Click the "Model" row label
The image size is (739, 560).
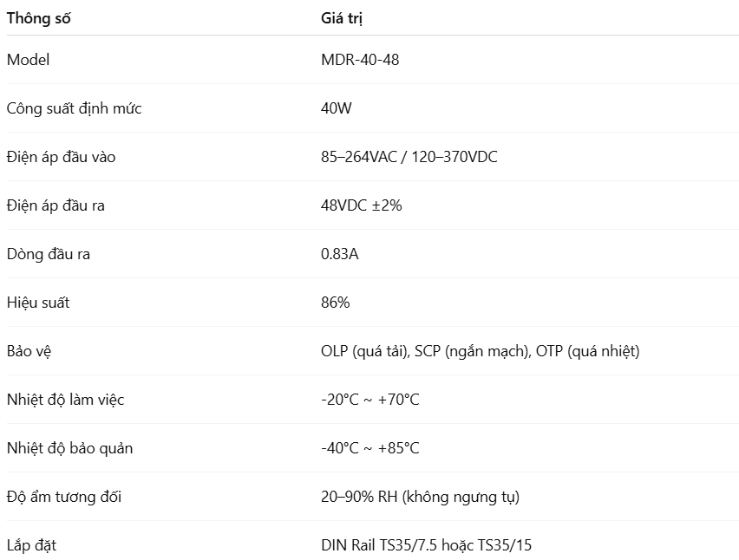coord(28,60)
